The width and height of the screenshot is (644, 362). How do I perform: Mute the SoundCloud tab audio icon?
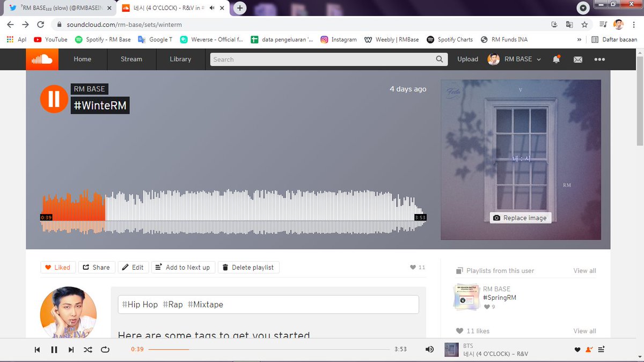pos(212,8)
